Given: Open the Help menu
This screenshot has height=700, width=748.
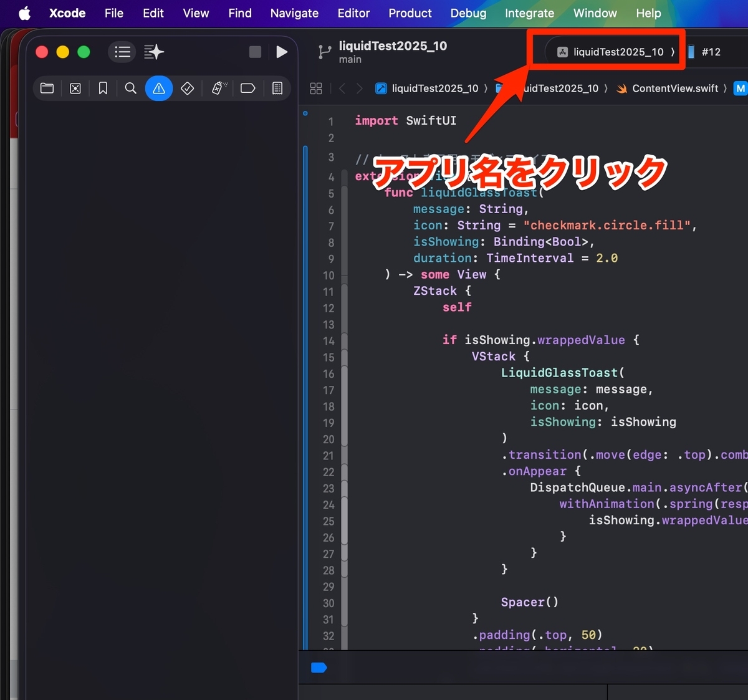Looking at the screenshot, I should 648,13.
